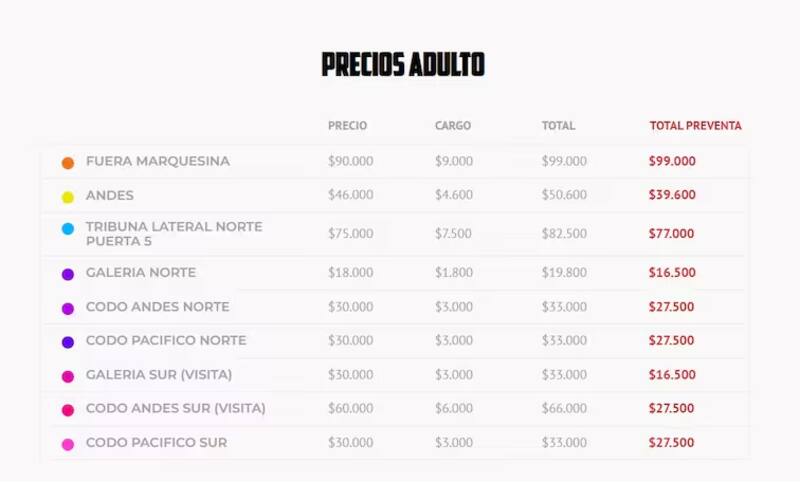Click the PRECIO column header
Screen dimensions: 800x483
(347, 126)
